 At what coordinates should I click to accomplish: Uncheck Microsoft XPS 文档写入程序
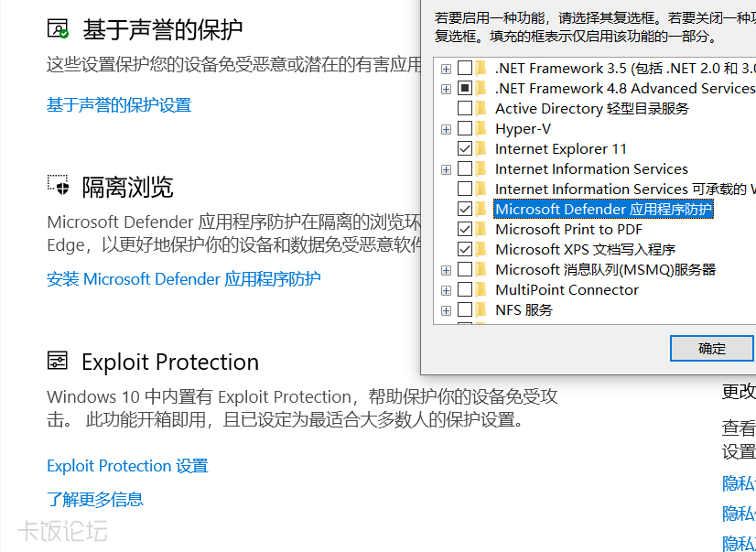(465, 249)
